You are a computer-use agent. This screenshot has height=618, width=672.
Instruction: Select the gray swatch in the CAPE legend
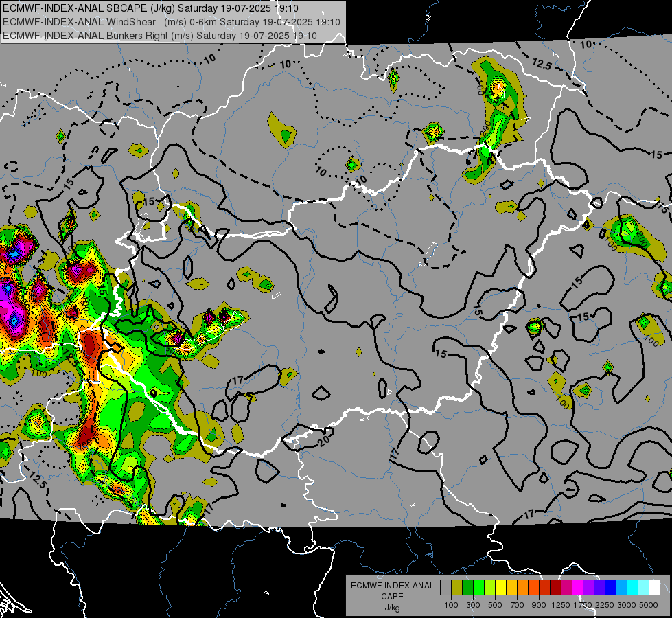[x=445, y=588]
